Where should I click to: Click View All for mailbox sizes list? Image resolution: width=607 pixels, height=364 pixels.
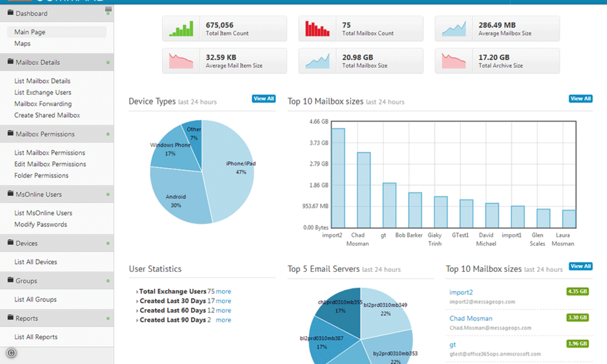581,266
